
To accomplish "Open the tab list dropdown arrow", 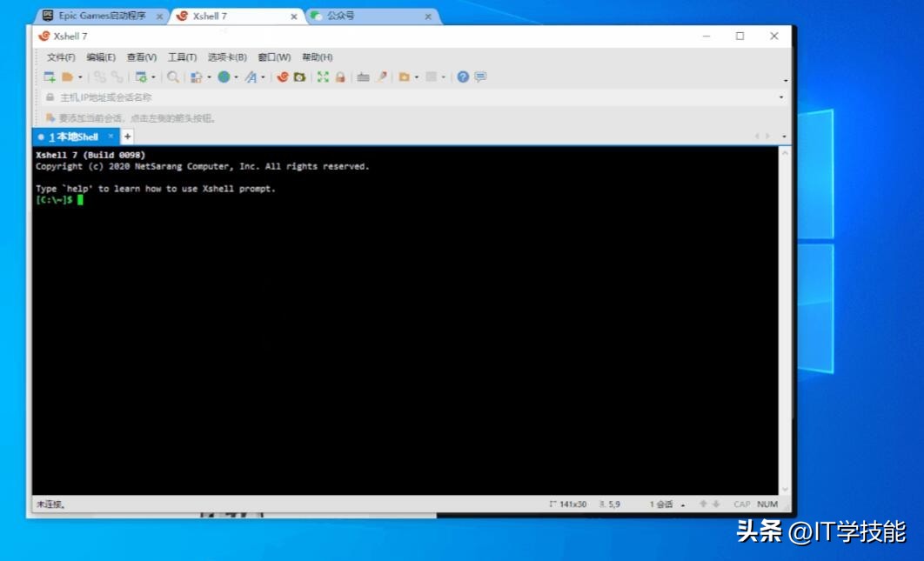I will [784, 137].
